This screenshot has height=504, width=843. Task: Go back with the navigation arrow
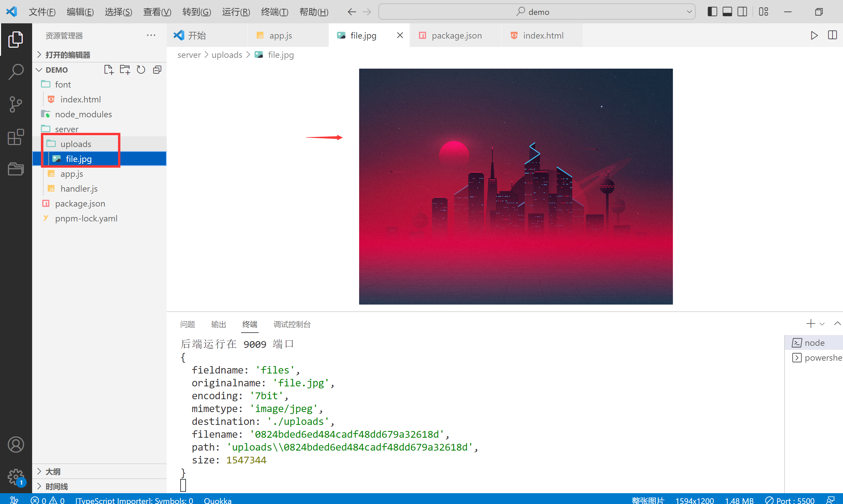click(x=352, y=12)
